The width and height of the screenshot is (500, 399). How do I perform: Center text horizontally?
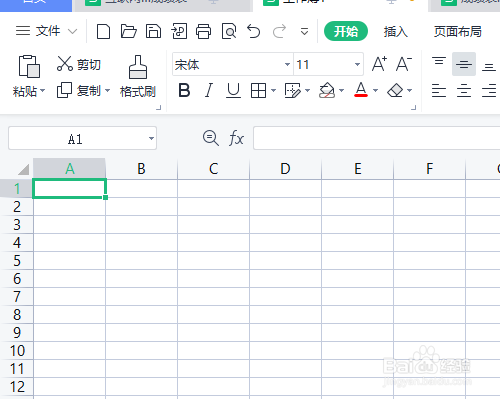(x=464, y=90)
